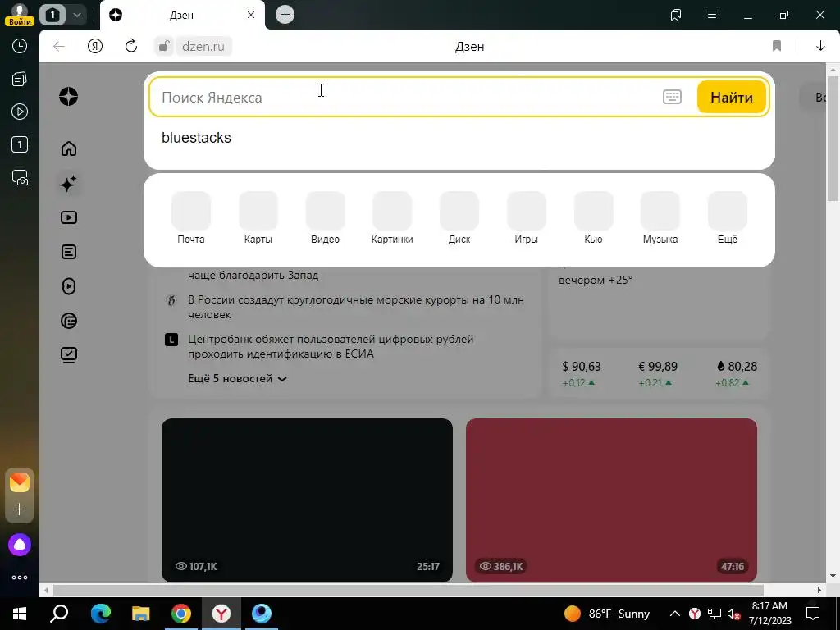Open the Кью service
840x630 pixels.
593,218
